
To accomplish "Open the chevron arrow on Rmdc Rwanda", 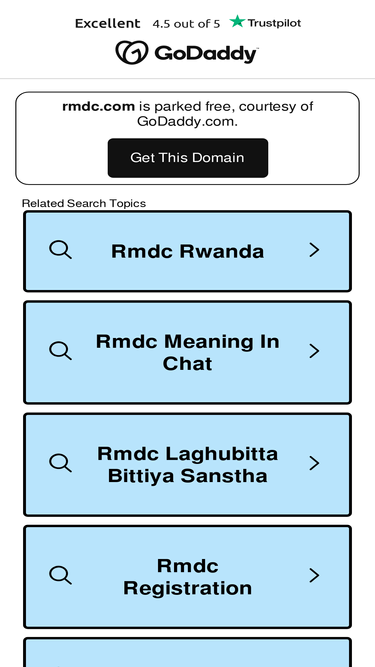I will coord(314,250).
